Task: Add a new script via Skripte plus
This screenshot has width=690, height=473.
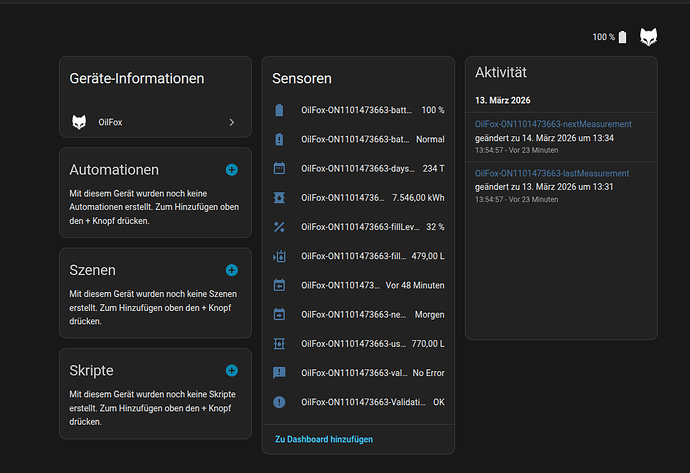Action: (232, 370)
